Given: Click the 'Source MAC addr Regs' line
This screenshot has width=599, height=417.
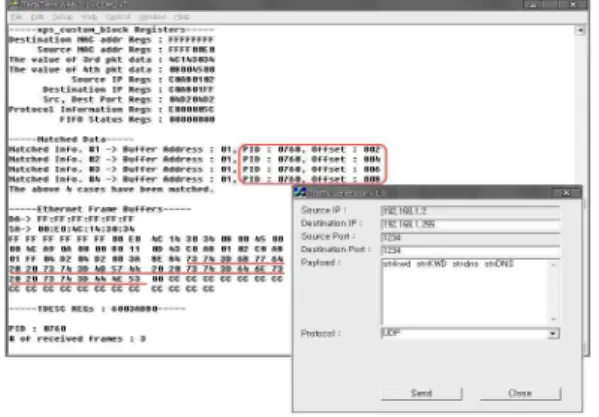Looking at the screenshot, I should (x=126, y=50).
